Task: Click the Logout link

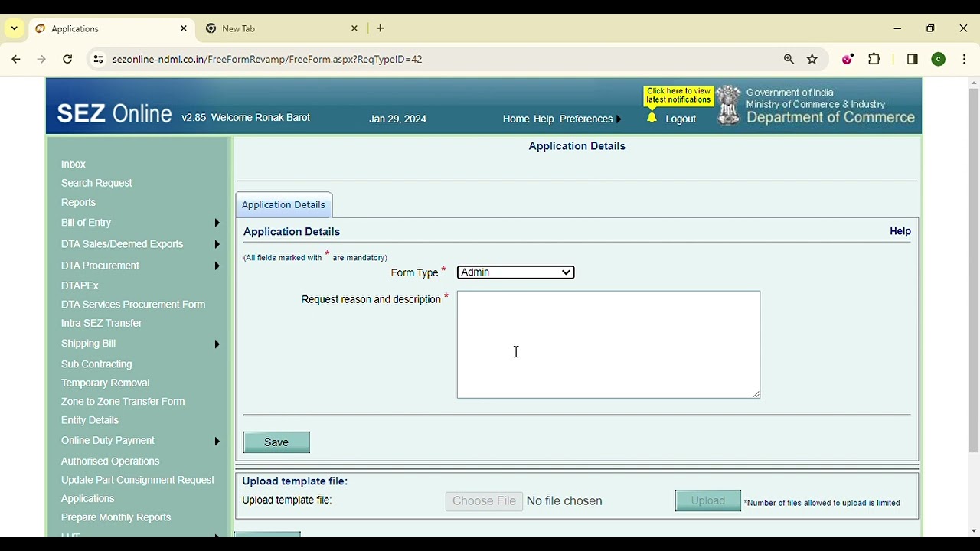Action: point(681,119)
